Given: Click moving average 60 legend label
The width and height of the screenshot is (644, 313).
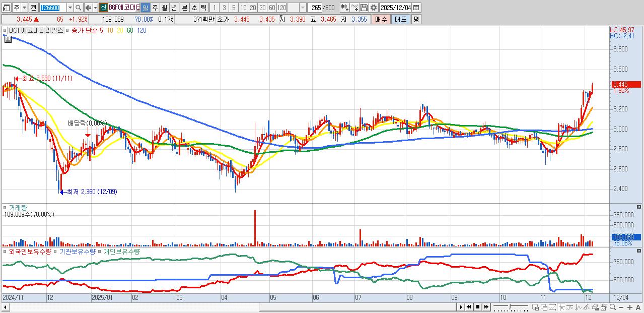Looking at the screenshot, I should coord(130,30).
